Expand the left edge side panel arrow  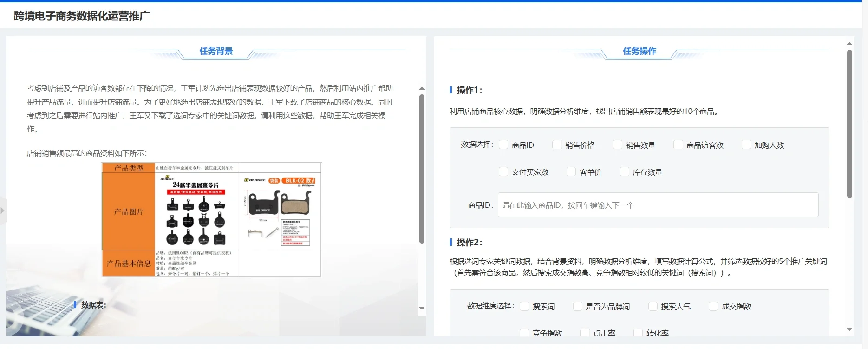pyautogui.click(x=3, y=211)
